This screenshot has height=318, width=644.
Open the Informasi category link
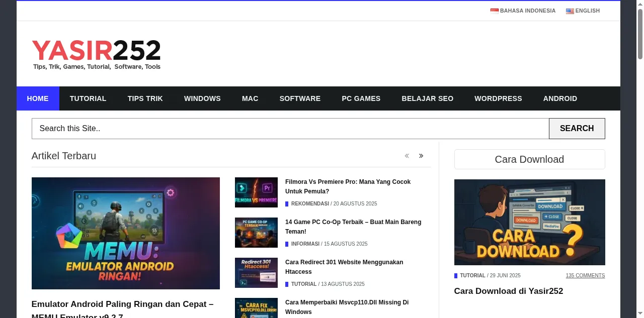pos(305,244)
